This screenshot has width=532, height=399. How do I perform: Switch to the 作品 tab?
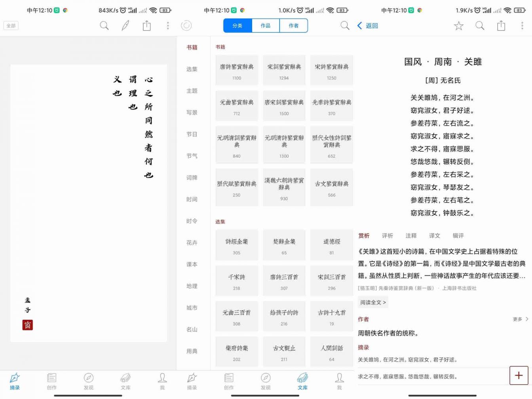pyautogui.click(x=265, y=25)
